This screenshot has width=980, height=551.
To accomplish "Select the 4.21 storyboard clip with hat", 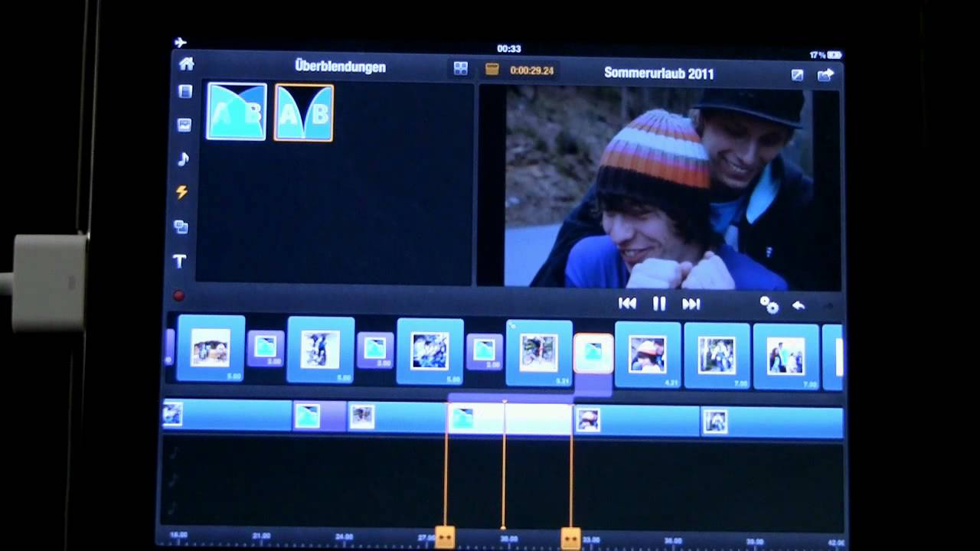I will [x=648, y=355].
